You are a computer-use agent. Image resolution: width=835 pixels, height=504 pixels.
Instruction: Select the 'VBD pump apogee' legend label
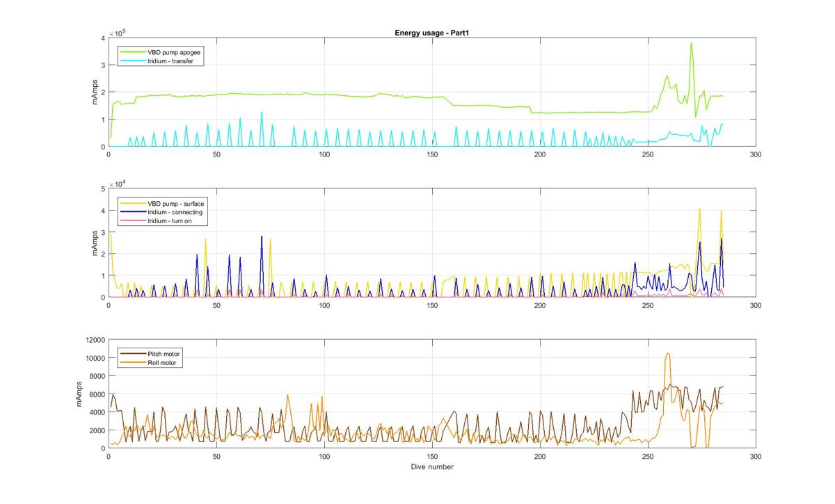coord(175,52)
